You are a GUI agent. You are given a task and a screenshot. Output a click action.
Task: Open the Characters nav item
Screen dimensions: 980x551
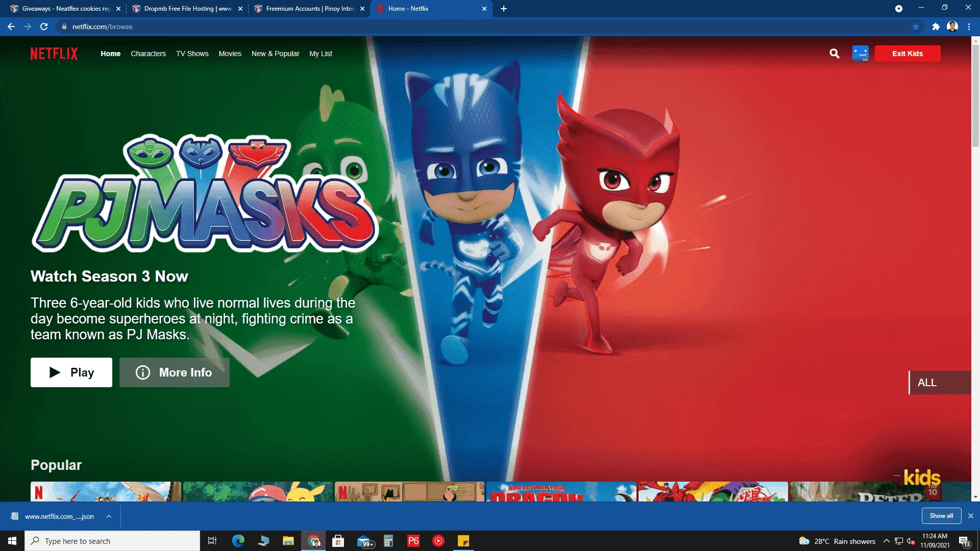[x=148, y=54]
